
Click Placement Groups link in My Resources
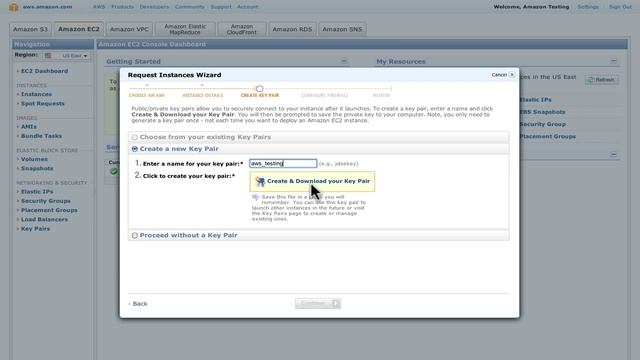tap(547, 137)
